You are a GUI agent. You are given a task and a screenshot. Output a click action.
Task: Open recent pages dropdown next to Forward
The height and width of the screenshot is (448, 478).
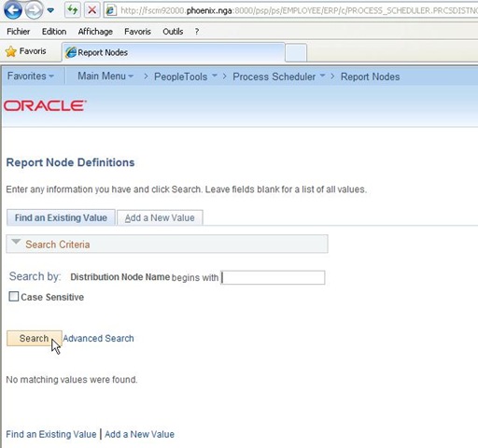(50, 10)
